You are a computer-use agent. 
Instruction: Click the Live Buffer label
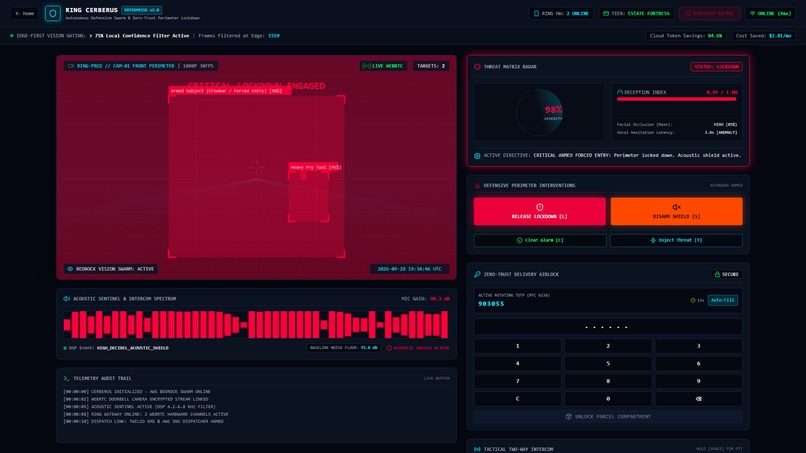click(x=436, y=378)
